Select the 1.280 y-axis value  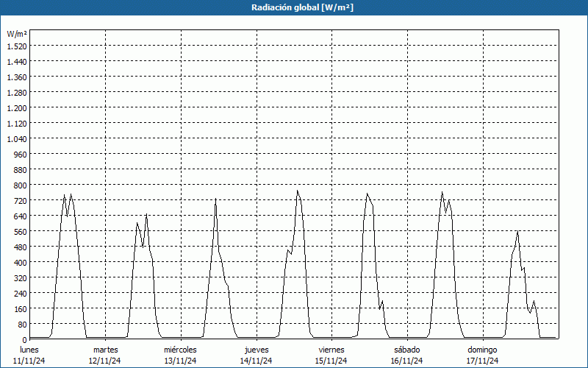(17, 93)
